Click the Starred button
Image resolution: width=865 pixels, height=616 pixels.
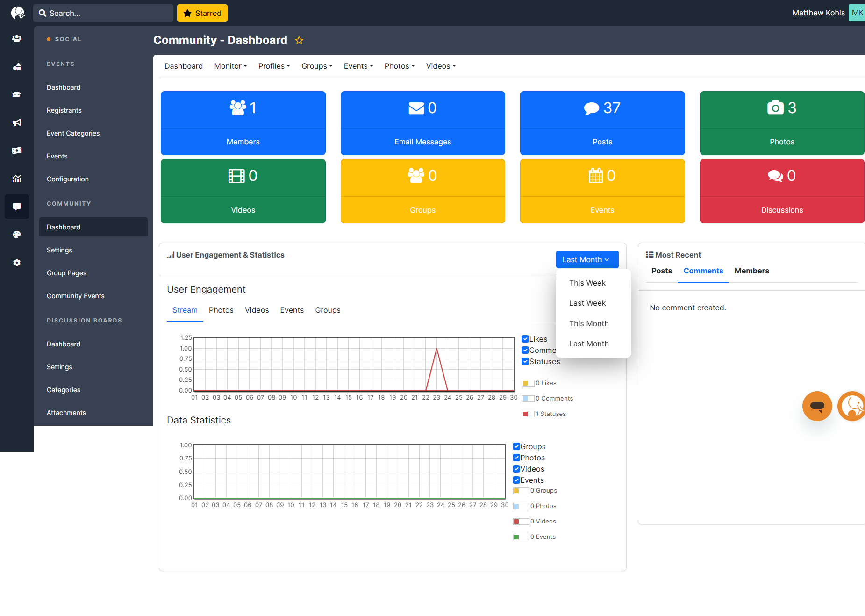pos(202,13)
